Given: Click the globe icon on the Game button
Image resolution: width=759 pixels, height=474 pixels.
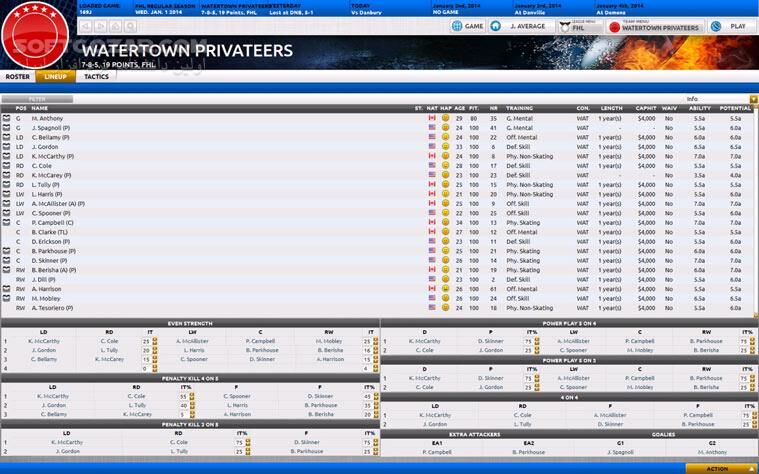Looking at the screenshot, I should 456,26.
